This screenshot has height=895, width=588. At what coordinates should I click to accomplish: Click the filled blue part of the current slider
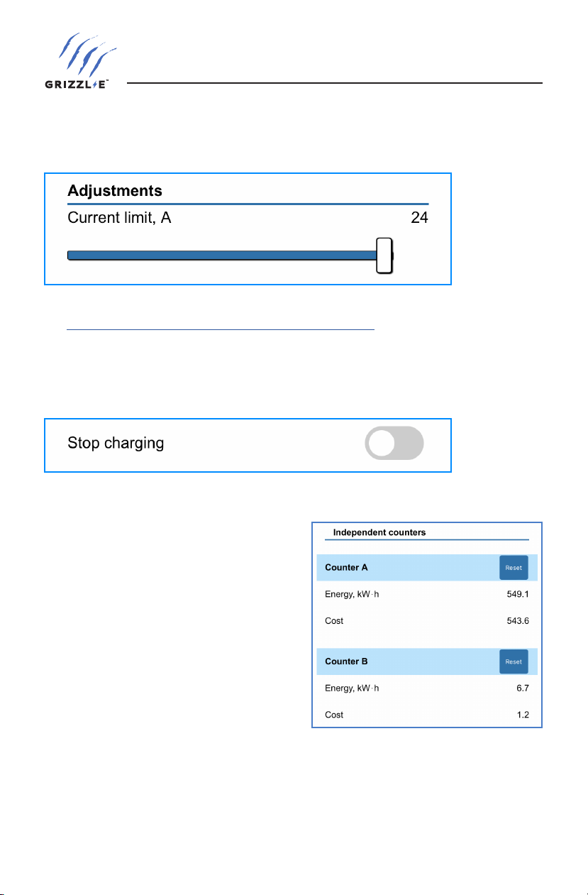[222, 255]
